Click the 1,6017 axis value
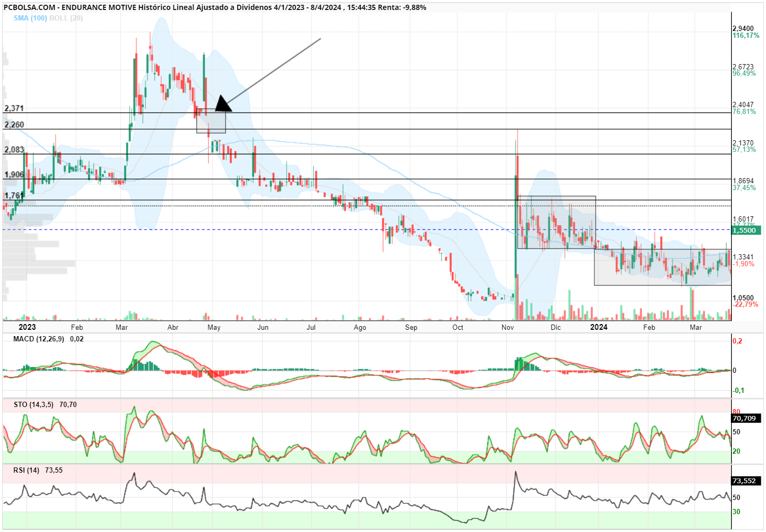Viewport: 766px width, 532px height. tap(743, 219)
